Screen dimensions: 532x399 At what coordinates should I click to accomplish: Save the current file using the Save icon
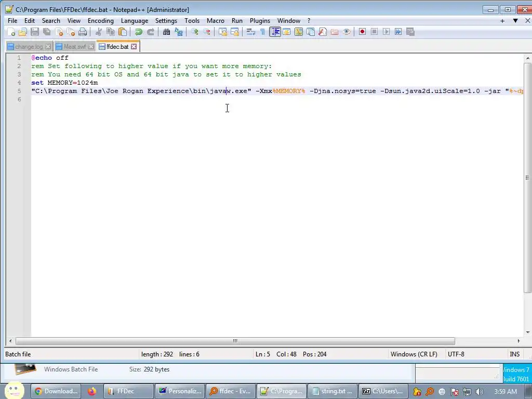tap(35, 32)
